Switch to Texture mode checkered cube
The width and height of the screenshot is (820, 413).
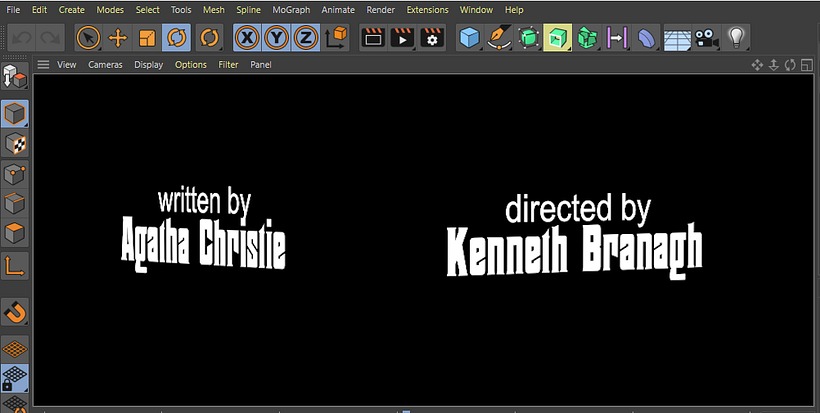[15, 144]
